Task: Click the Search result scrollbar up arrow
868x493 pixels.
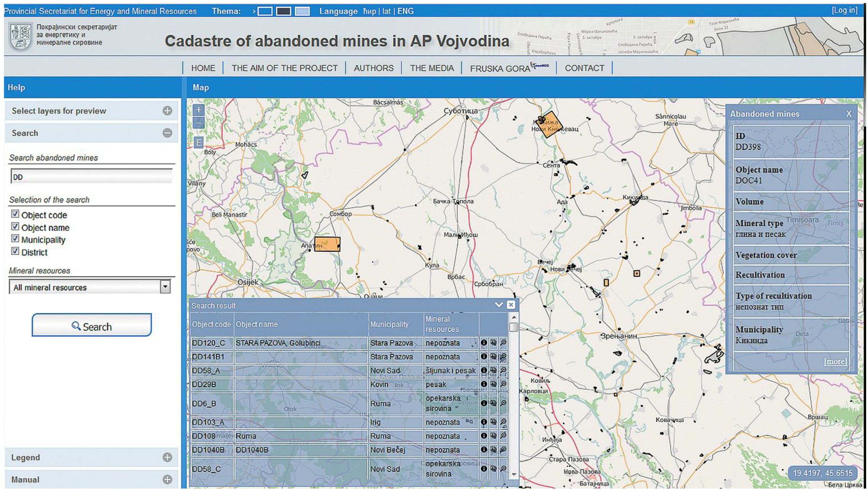Action: pos(514,317)
